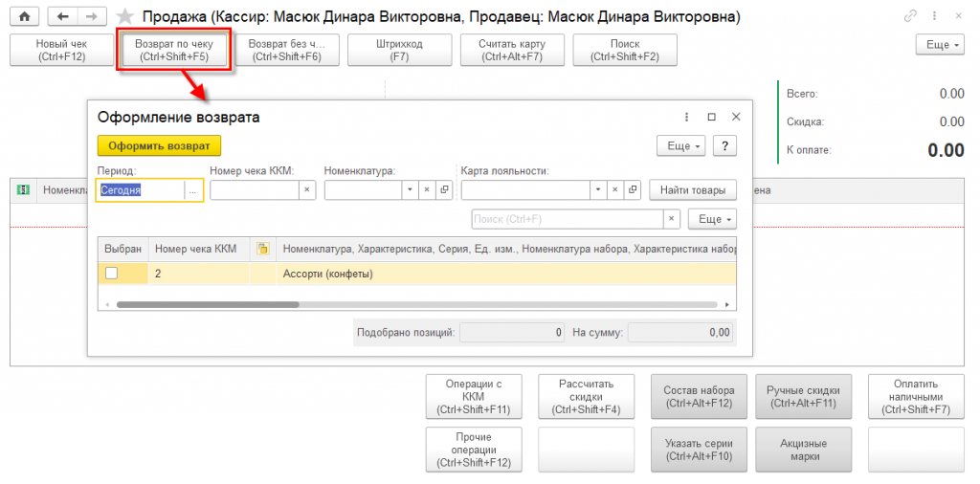Focus the Поиск (Ctrl+F) search input
Image resolution: width=980 pixels, height=484 pixels.
pos(567,219)
